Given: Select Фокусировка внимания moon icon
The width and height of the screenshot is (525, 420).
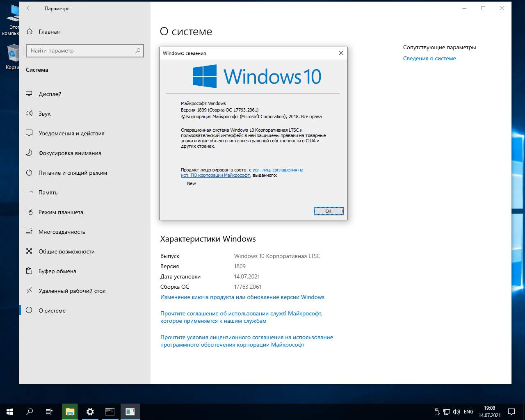Looking at the screenshot, I should point(29,153).
